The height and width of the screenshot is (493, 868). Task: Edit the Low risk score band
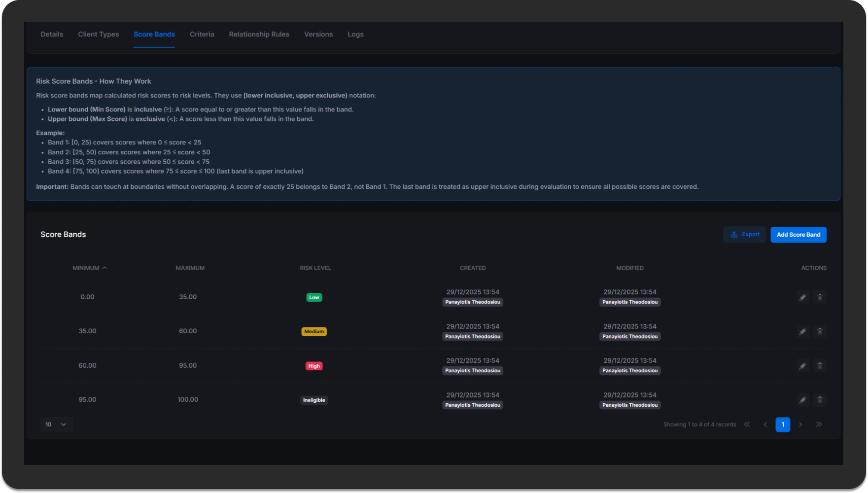[802, 297]
